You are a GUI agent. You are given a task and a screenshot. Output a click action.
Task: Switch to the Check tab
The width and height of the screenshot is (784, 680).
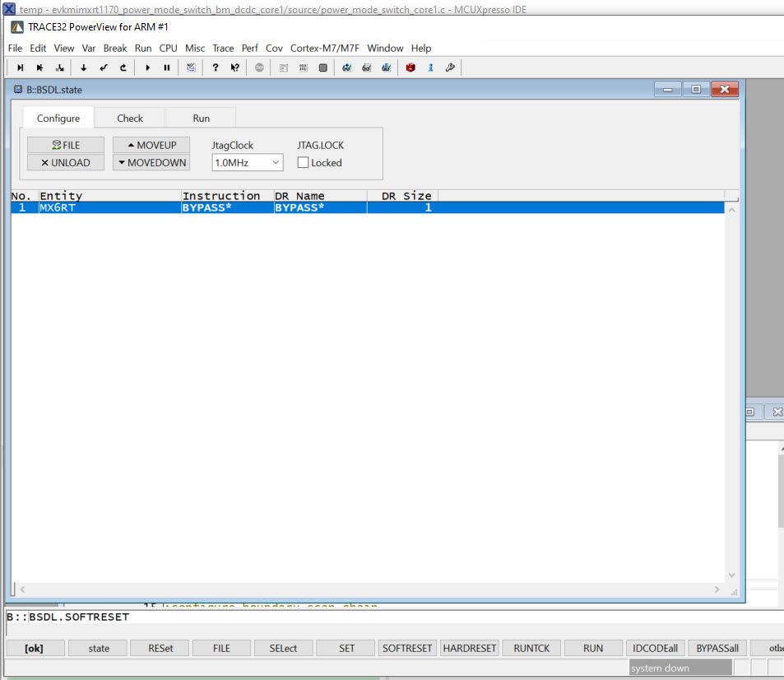(129, 118)
